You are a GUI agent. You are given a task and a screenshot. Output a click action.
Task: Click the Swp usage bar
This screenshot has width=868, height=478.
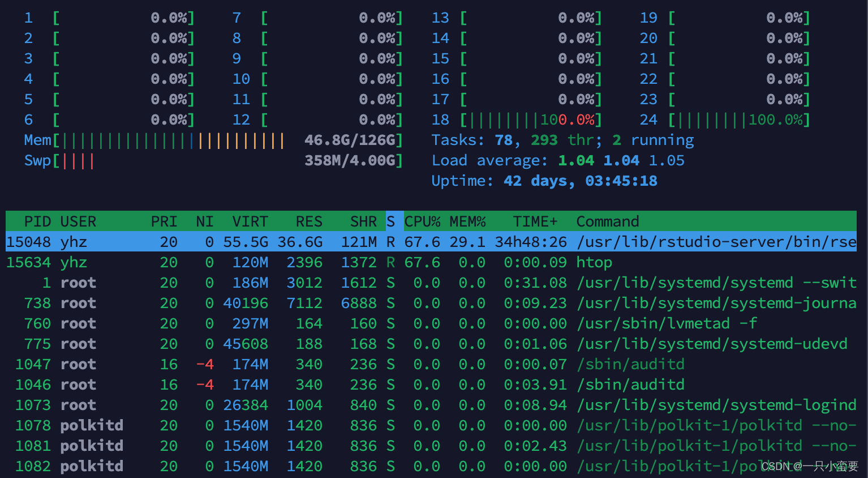click(x=213, y=160)
